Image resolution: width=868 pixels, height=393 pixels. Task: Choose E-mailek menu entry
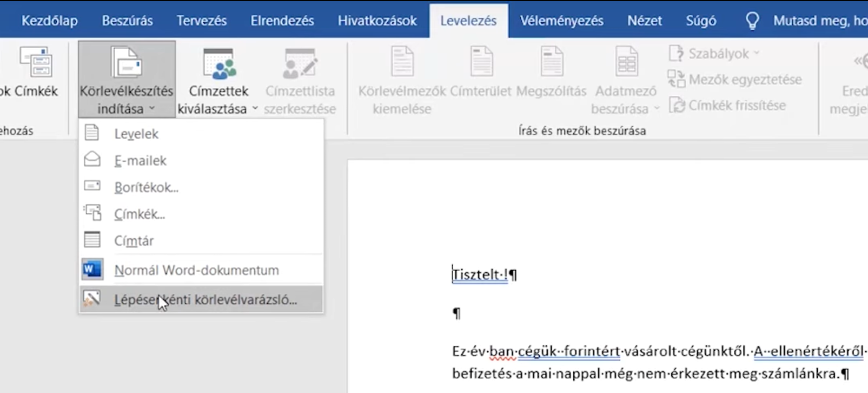pyautogui.click(x=140, y=161)
